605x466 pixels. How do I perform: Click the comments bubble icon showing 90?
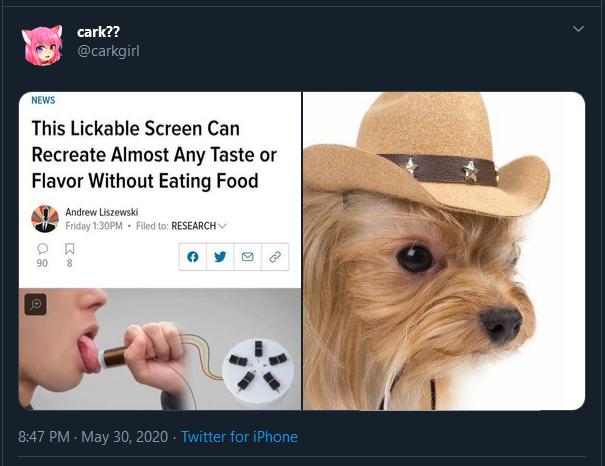click(x=42, y=248)
